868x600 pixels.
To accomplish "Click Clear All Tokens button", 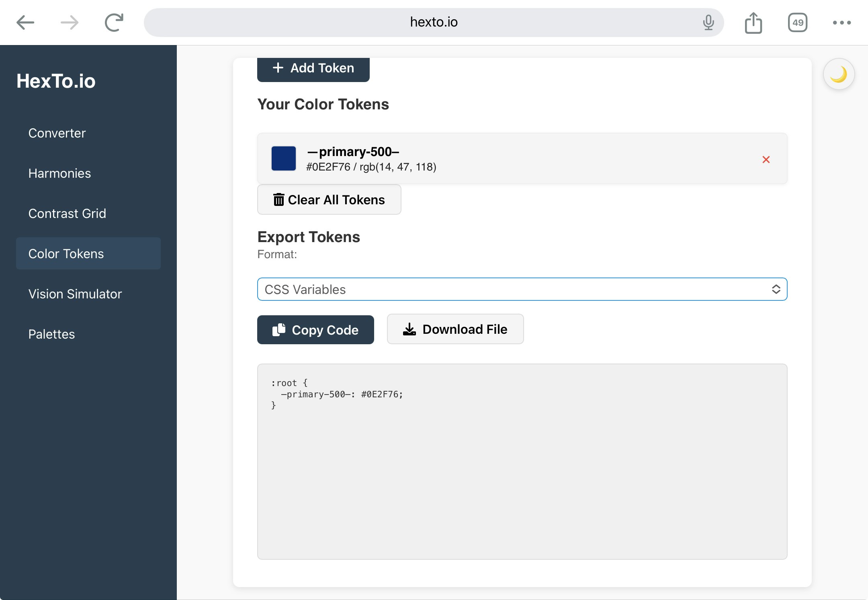I will (329, 200).
